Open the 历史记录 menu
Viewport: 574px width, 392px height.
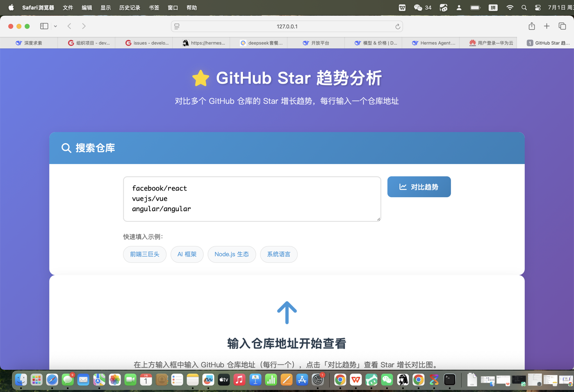[x=130, y=7]
